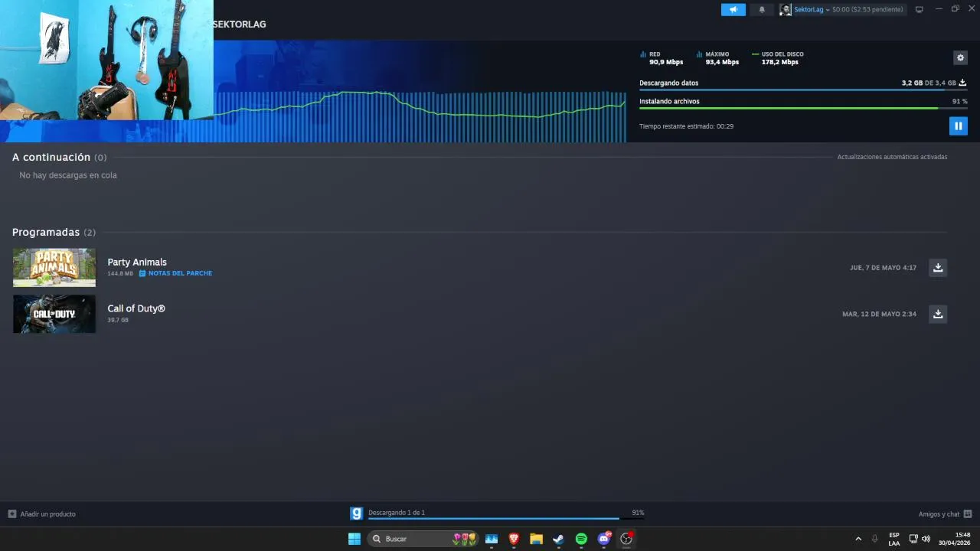Viewport: 980px width, 551px height.
Task: Show hidden system tray icons
Action: [857, 539]
